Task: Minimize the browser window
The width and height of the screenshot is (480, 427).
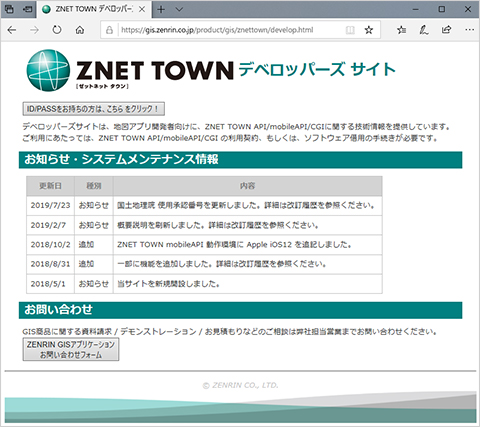Action: (x=415, y=9)
